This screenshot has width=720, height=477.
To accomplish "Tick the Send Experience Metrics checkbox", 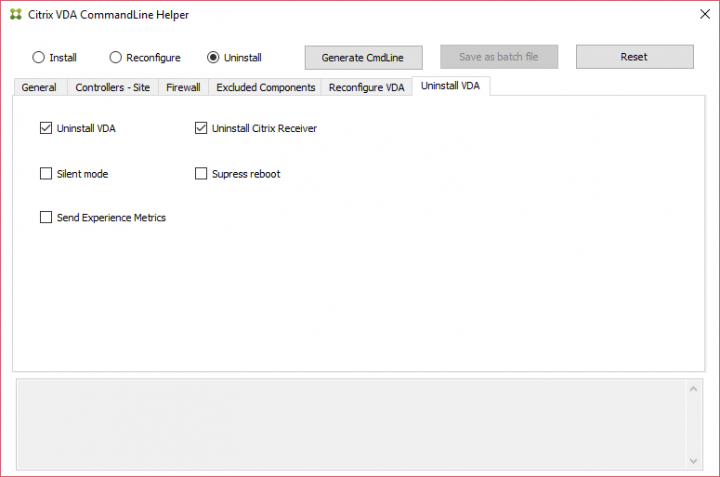I will point(46,217).
